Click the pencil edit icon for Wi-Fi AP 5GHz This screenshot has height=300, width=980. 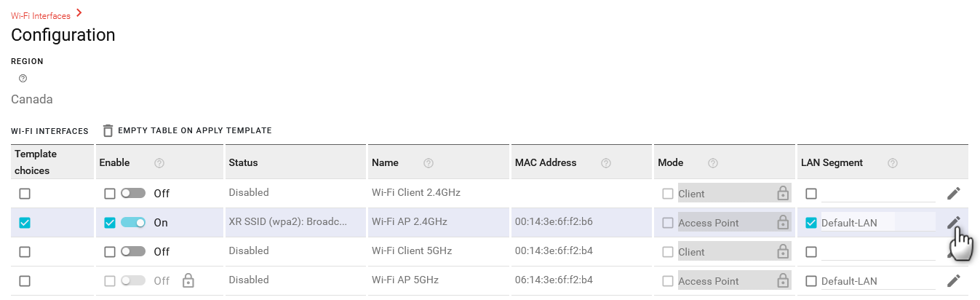[x=953, y=281]
